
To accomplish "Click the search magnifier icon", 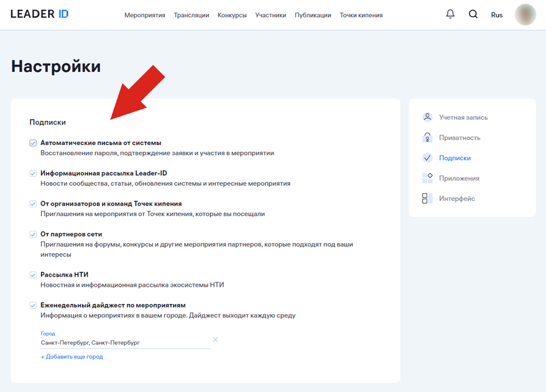I will (x=473, y=15).
